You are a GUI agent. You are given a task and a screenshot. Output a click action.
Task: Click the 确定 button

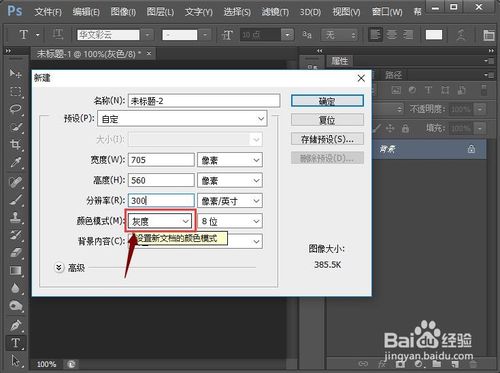click(327, 101)
